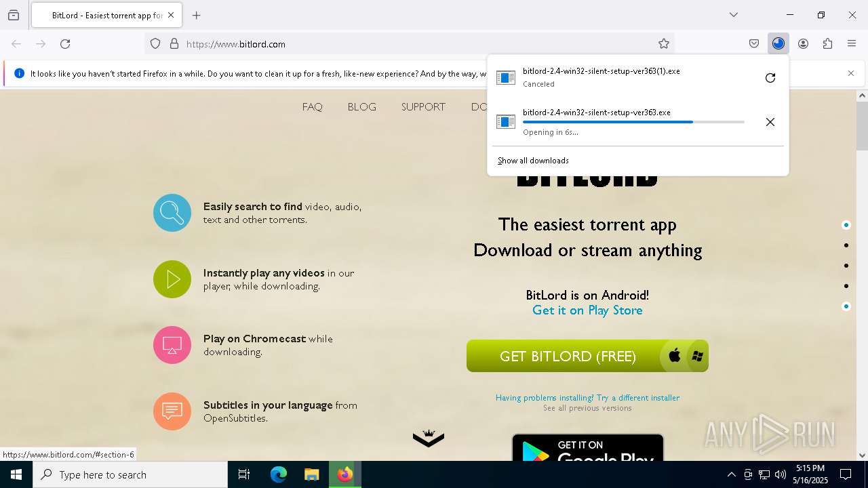Open Google Play store badge
The image size is (868, 488).
587,447
